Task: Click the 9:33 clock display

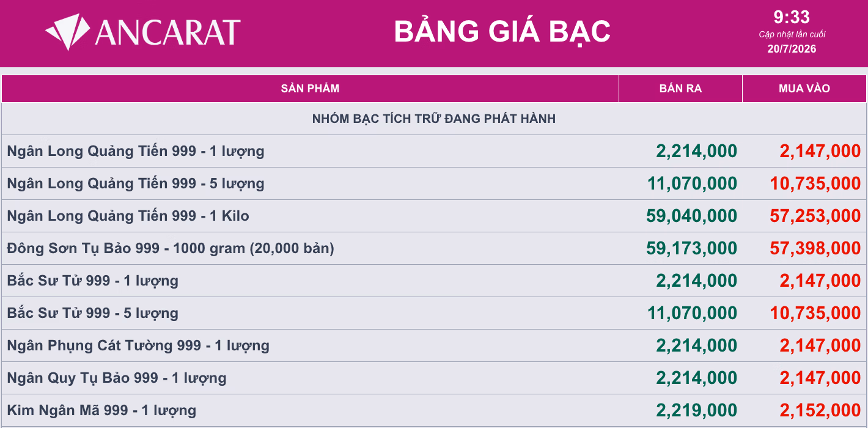Action: click(x=792, y=17)
